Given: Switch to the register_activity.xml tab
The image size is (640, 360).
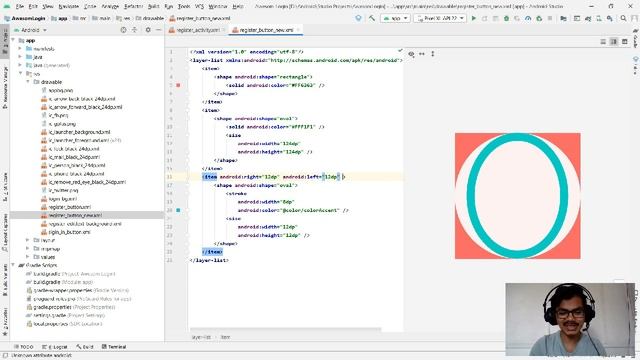Looking at the screenshot, I should pyautogui.click(x=198, y=30).
